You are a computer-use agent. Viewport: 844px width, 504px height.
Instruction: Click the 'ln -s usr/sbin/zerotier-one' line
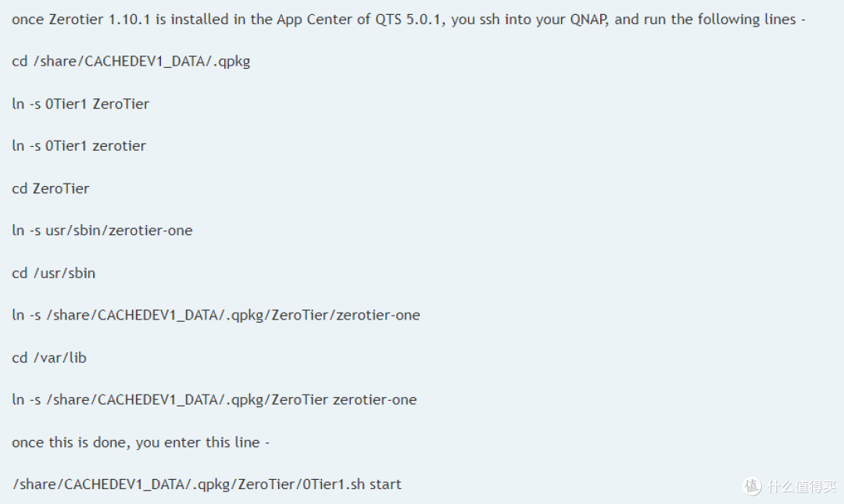[102, 231]
